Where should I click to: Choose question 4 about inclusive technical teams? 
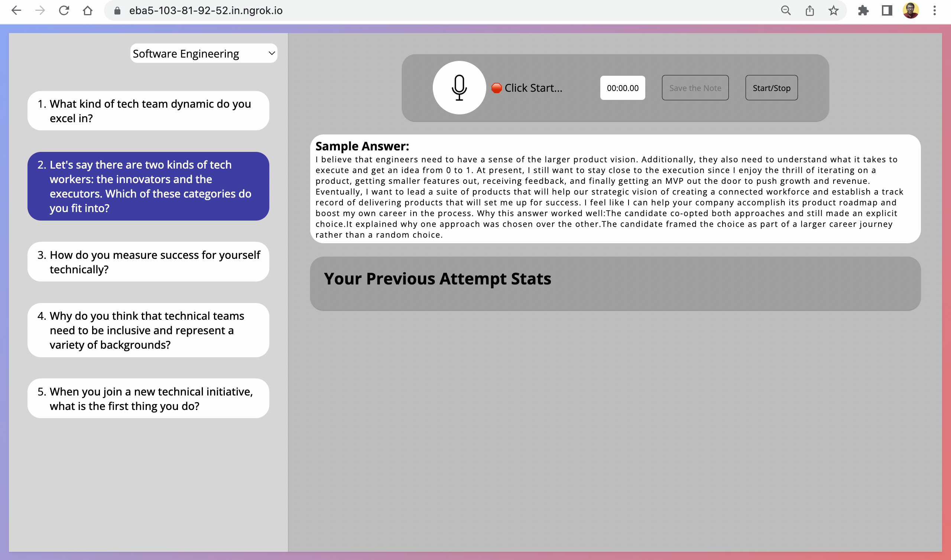(x=148, y=330)
